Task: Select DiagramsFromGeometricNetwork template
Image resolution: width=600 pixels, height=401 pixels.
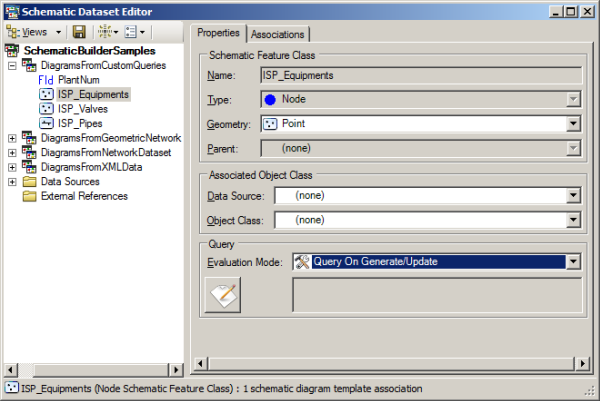Action: (111, 138)
